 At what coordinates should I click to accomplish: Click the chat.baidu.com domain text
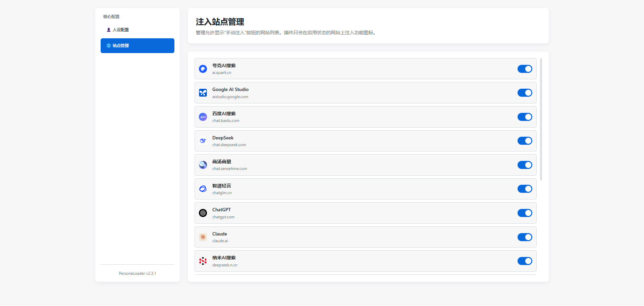click(x=226, y=121)
